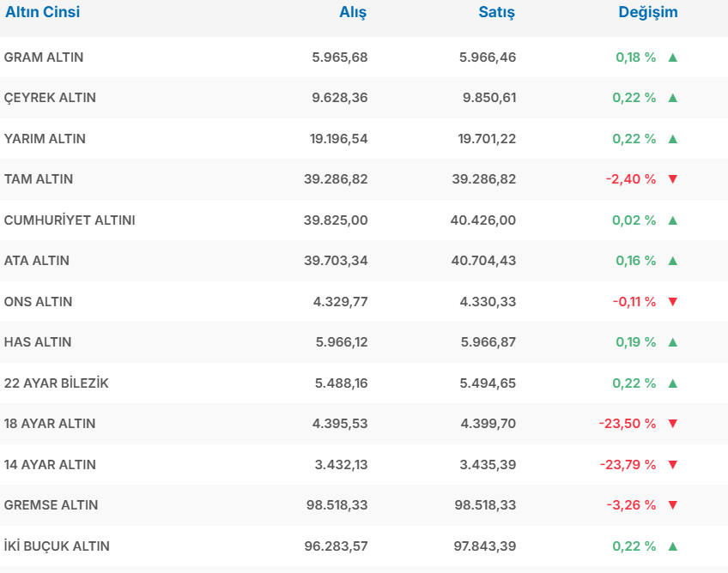Click the red down arrow in TAM ALTIN row
The height and width of the screenshot is (573, 728).
(x=672, y=179)
